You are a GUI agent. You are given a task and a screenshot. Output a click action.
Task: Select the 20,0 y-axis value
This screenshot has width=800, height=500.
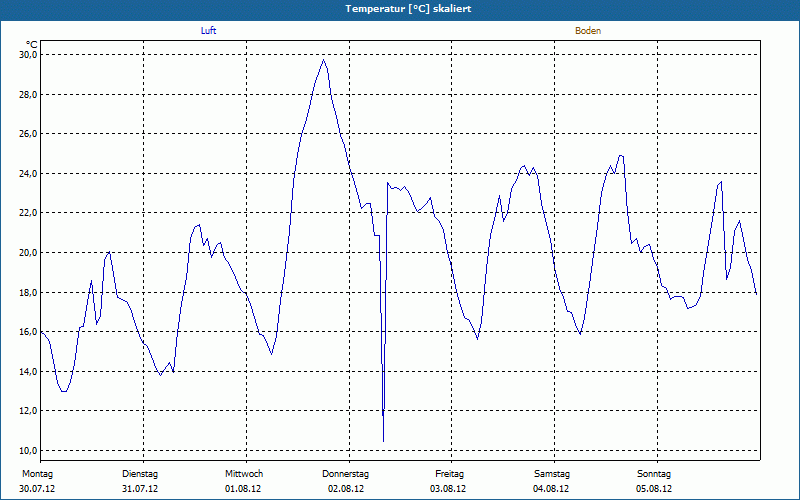coord(29,253)
